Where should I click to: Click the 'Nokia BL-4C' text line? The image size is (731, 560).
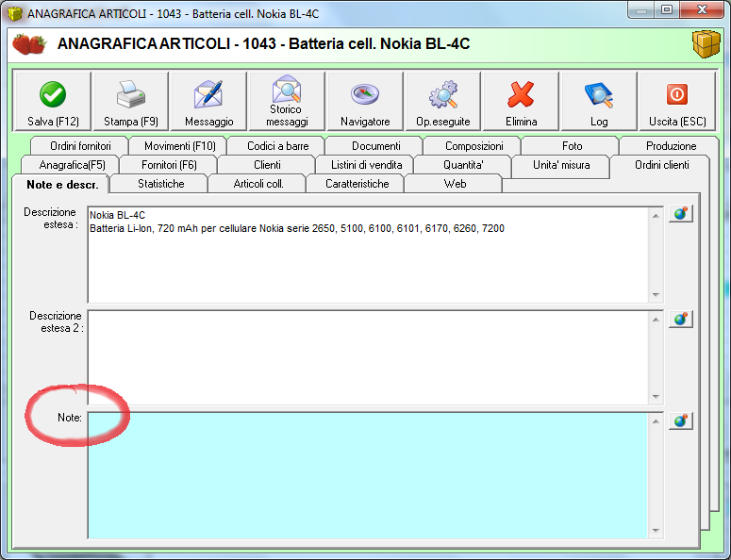(118, 215)
